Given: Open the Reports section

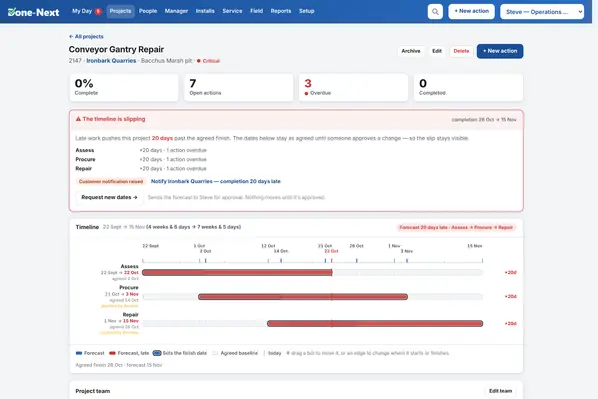Looking at the screenshot, I should [x=281, y=11].
